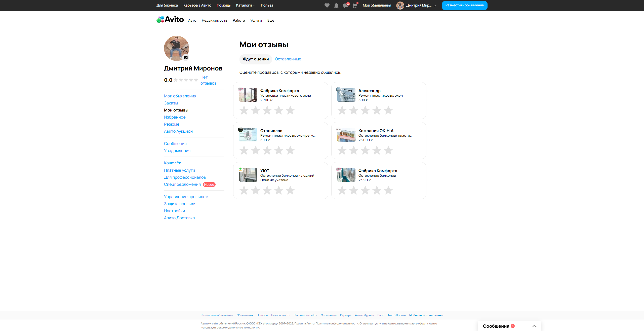Image resolution: width=644 pixels, height=331 pixels.
Task: Give УЮТ a four-star rating
Action: click(278, 190)
